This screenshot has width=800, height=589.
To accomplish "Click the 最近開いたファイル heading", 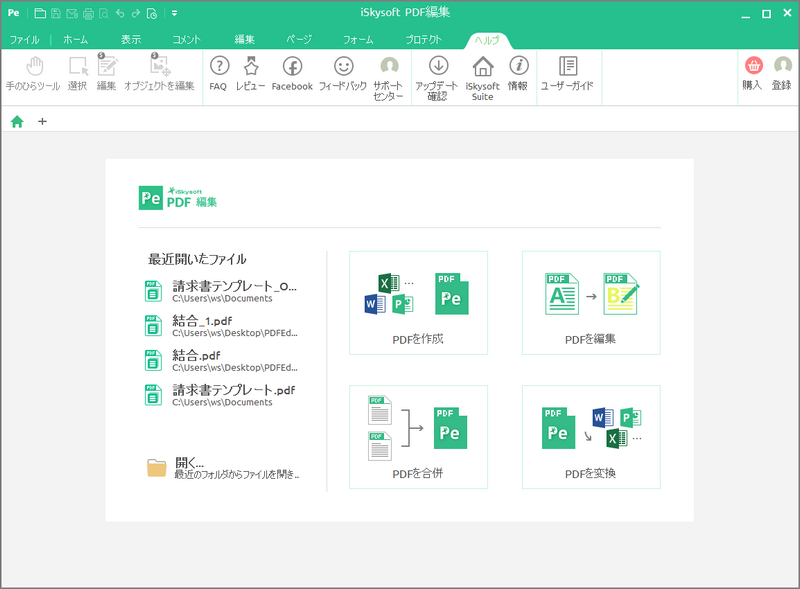I will (x=197, y=259).
